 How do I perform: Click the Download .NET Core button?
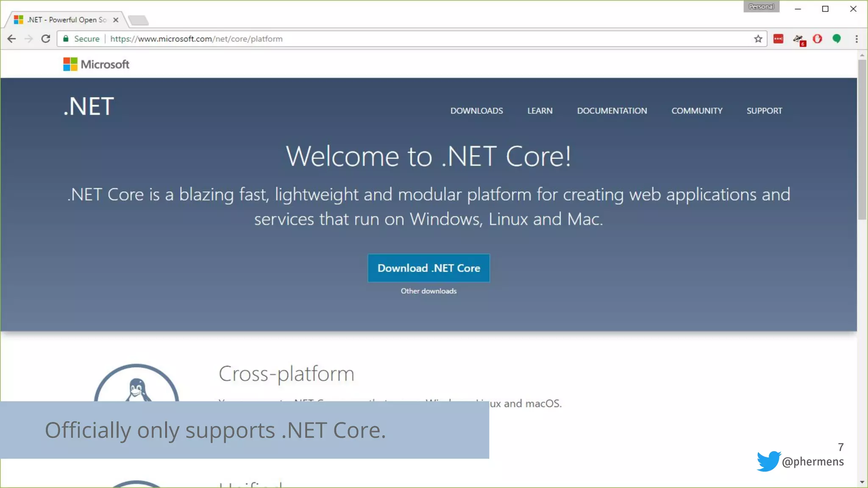click(x=428, y=268)
